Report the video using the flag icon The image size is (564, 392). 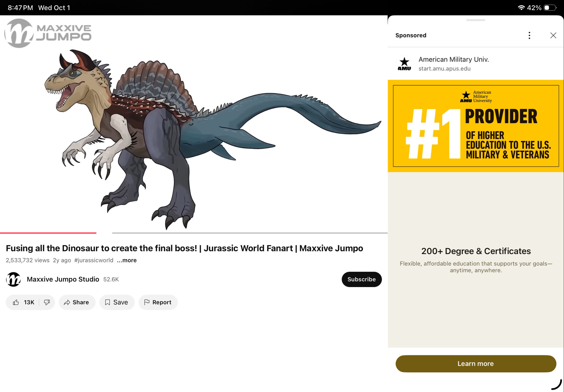(x=158, y=302)
